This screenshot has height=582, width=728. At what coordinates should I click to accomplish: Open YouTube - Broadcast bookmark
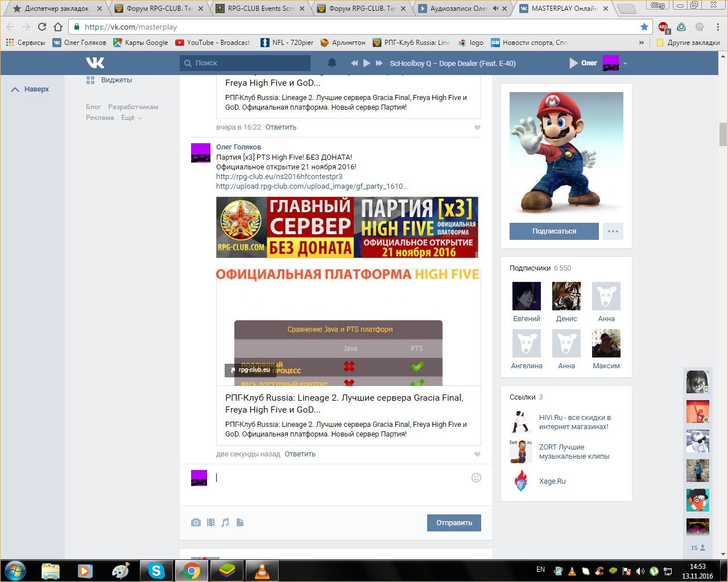pos(213,43)
